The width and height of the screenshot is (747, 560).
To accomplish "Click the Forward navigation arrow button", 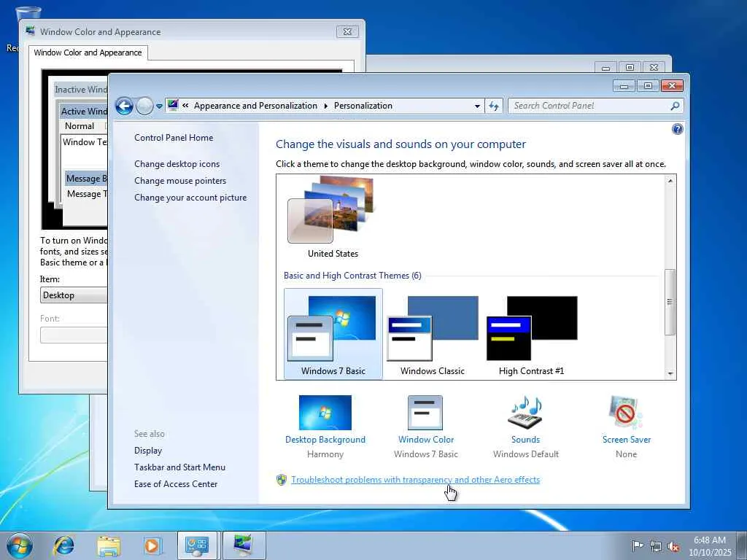I will [x=144, y=106].
